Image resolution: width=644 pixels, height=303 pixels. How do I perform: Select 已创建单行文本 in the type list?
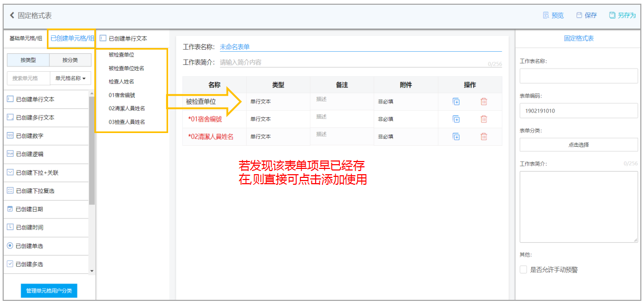coord(46,99)
